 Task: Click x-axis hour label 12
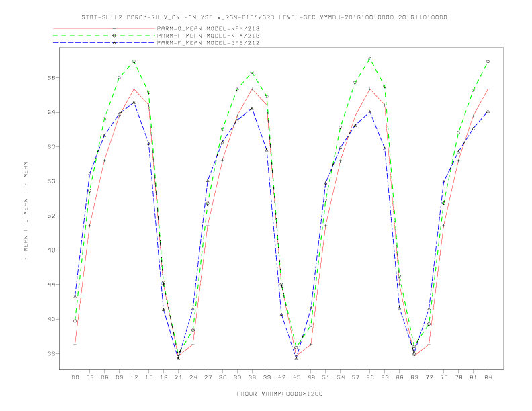[x=134, y=377]
